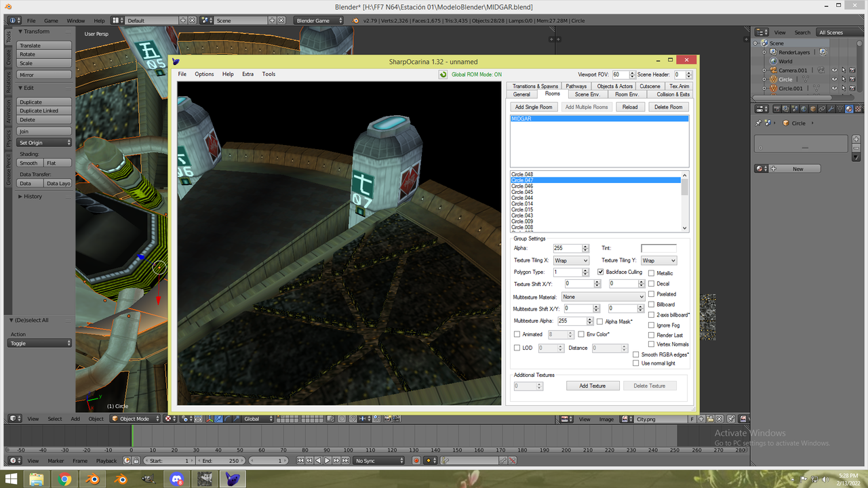
Task: Toggle selectability arrow for Circle object
Action: 844,79
